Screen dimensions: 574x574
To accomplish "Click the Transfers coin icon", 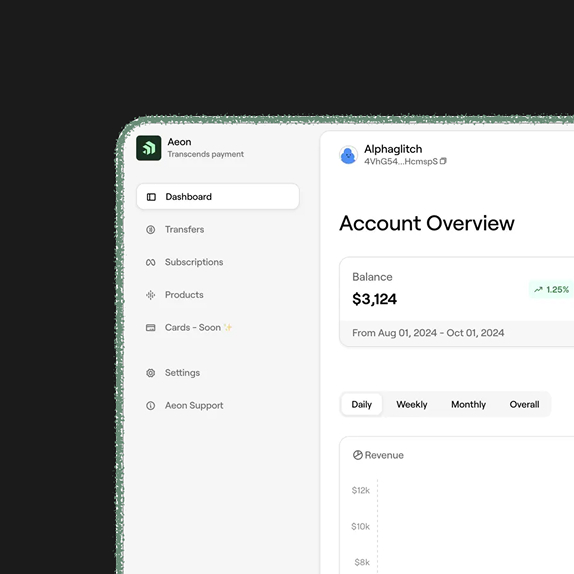I will pos(150,230).
